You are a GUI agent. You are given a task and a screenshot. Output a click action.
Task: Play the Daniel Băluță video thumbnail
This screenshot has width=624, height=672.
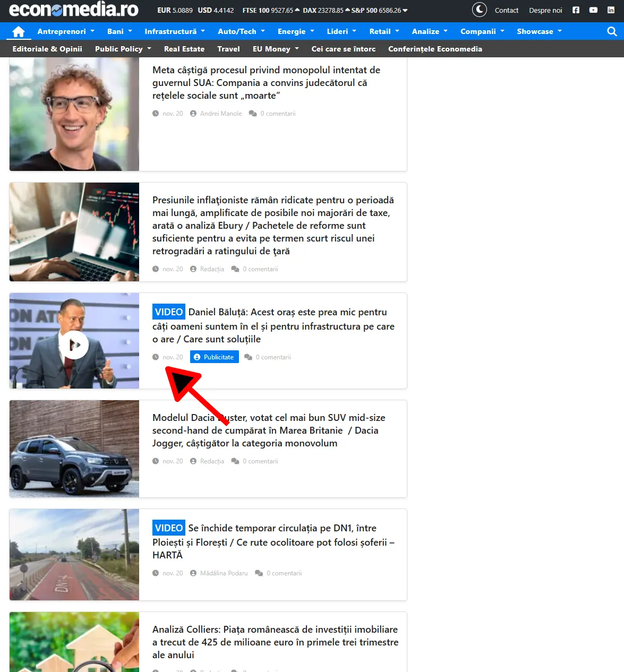(x=74, y=344)
